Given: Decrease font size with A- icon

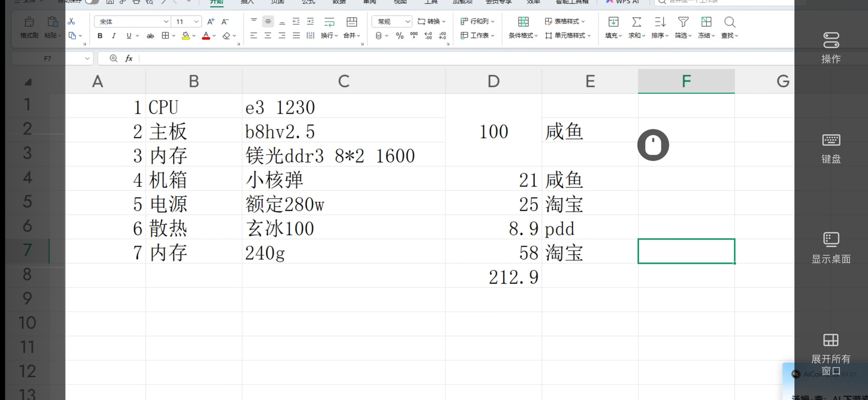Looking at the screenshot, I should coord(225,21).
